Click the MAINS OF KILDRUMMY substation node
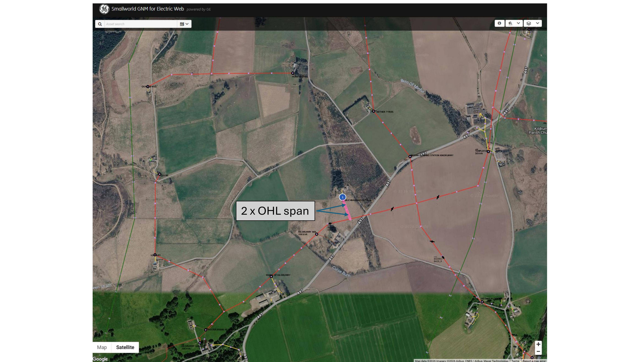 pos(271,277)
